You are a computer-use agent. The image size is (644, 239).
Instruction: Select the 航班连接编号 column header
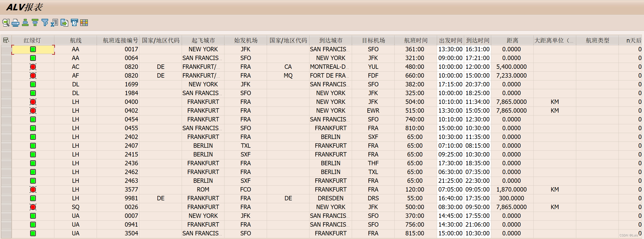pyautogui.click(x=118, y=40)
